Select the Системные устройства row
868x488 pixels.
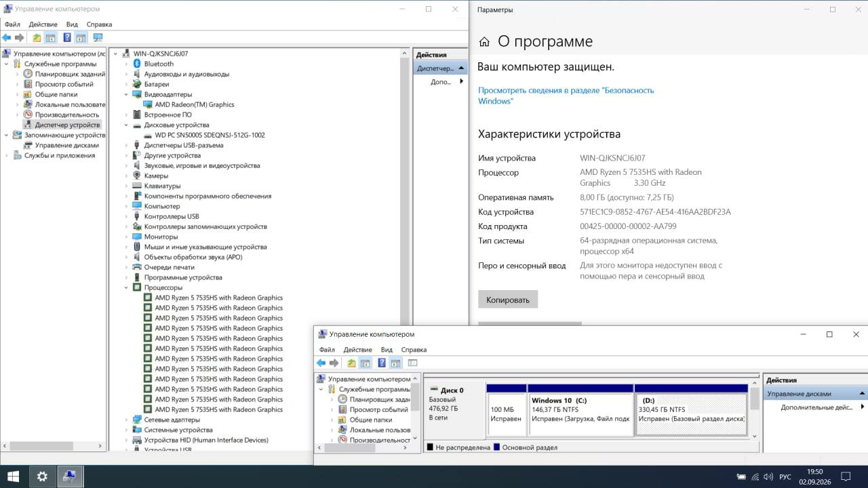[x=178, y=430]
